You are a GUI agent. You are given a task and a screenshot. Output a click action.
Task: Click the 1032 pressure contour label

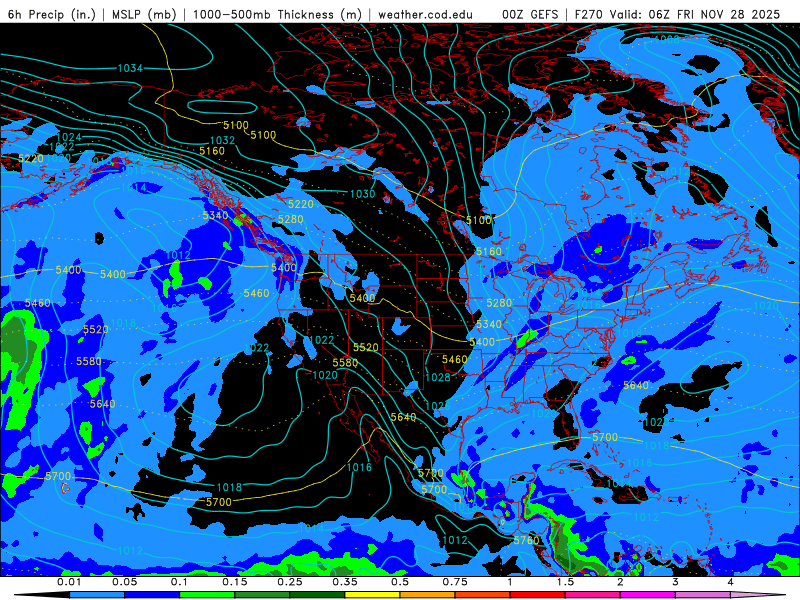coord(222,140)
